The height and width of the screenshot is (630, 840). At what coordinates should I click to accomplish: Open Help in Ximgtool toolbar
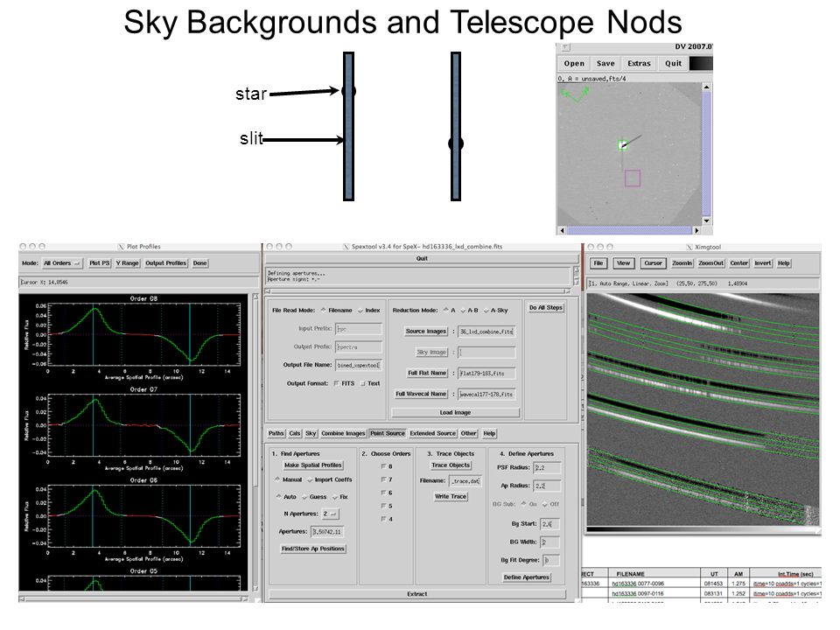pyautogui.click(x=784, y=263)
